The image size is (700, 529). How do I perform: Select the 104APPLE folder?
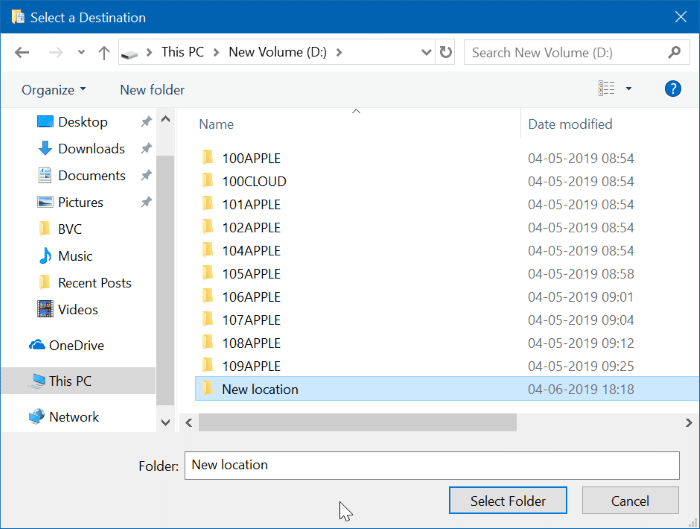point(251,251)
